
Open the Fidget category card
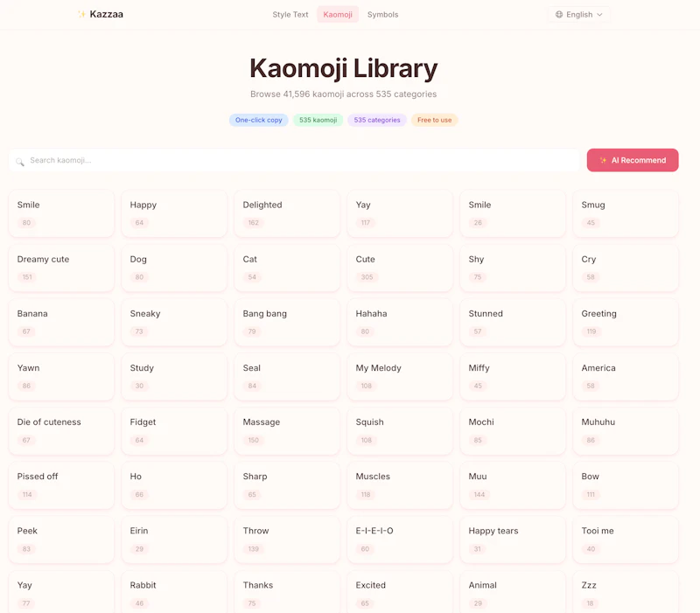(x=174, y=431)
